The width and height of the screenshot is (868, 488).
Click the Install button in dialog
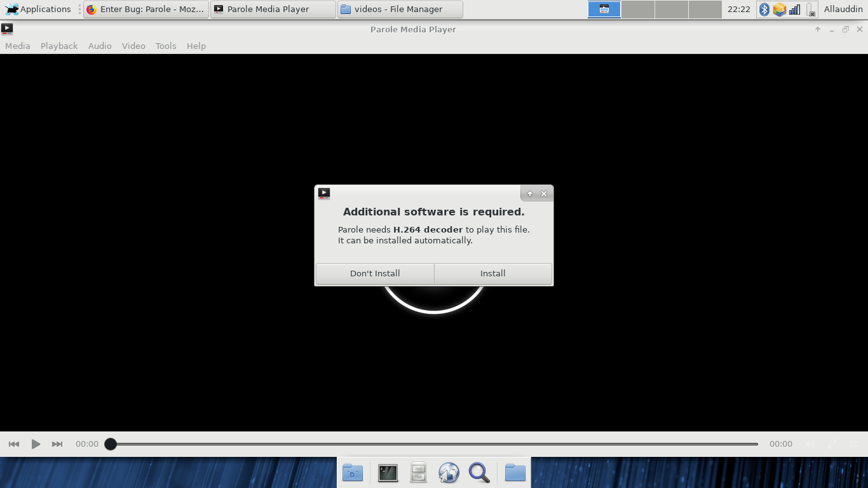pyautogui.click(x=492, y=273)
